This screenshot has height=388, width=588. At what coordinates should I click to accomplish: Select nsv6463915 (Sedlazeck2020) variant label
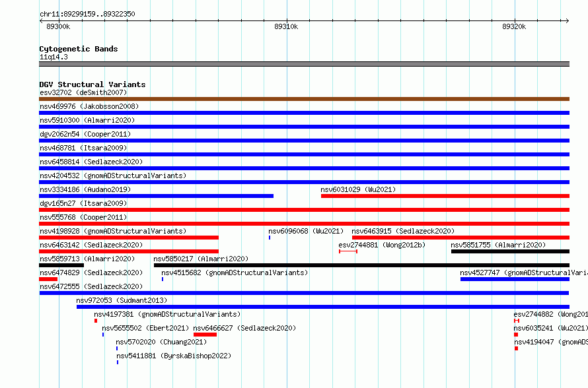point(403,231)
